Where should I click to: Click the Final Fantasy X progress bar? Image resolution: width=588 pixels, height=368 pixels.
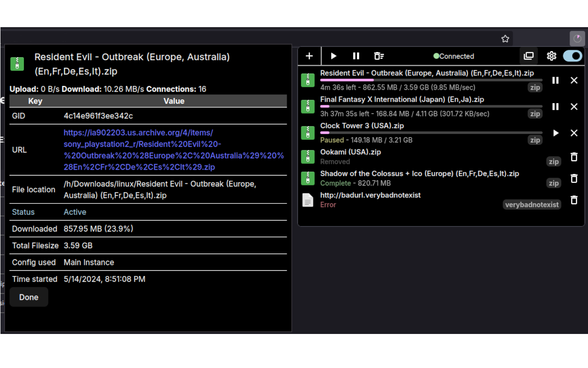pos(431,106)
